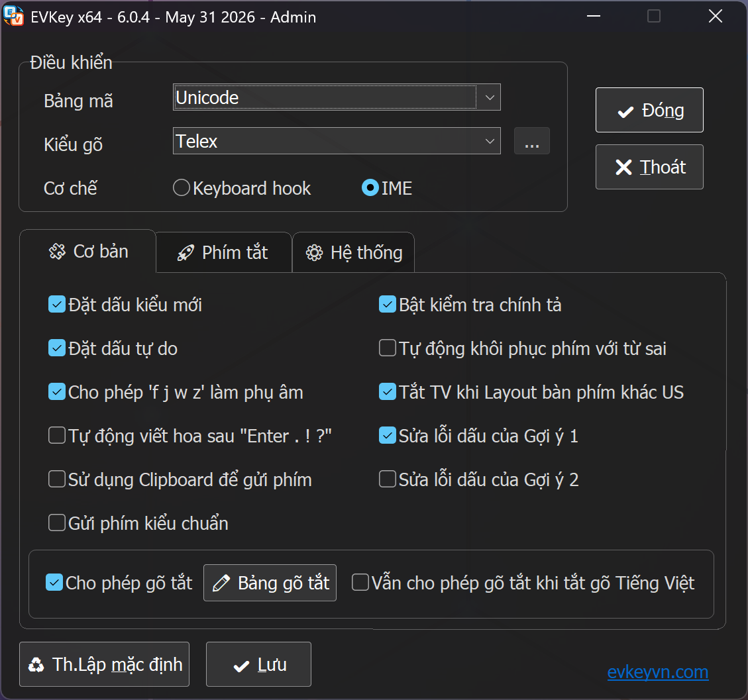Screen dimensions: 748x700
Task: Click the checkmark icon on Đóng button
Action: [x=625, y=111]
